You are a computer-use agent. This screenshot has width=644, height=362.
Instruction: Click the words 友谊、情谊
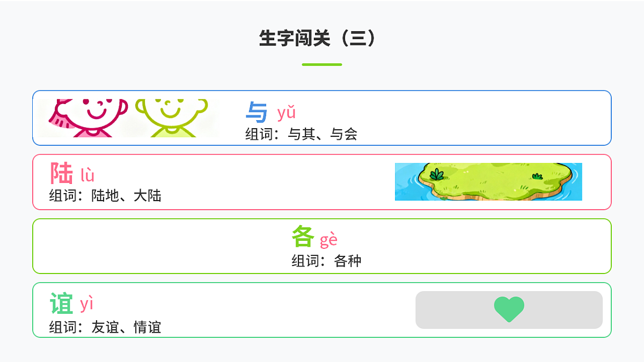click(x=126, y=327)
